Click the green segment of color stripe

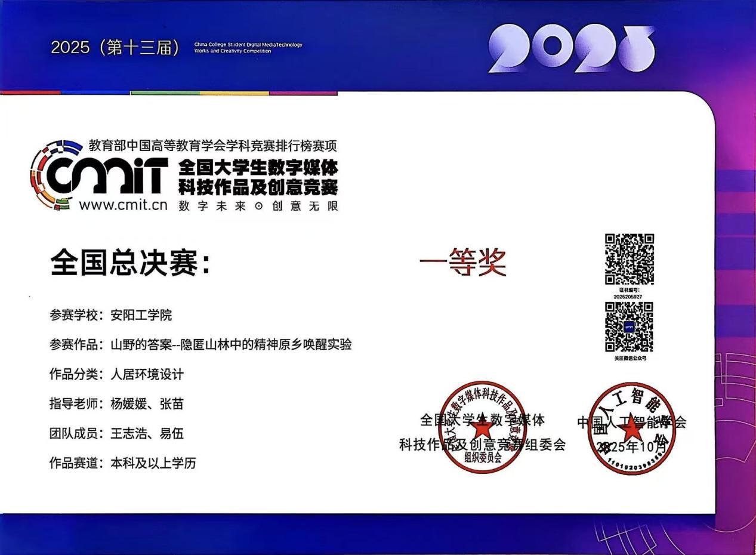165,93
